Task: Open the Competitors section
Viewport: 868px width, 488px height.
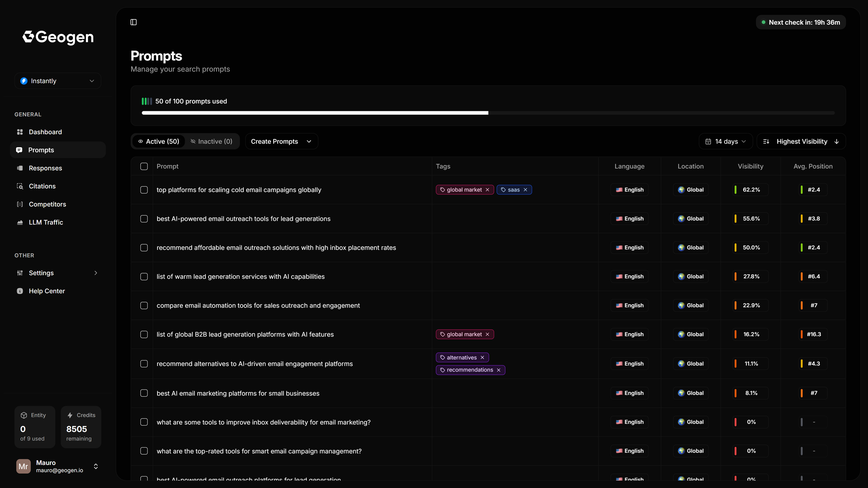Action: pyautogui.click(x=47, y=204)
